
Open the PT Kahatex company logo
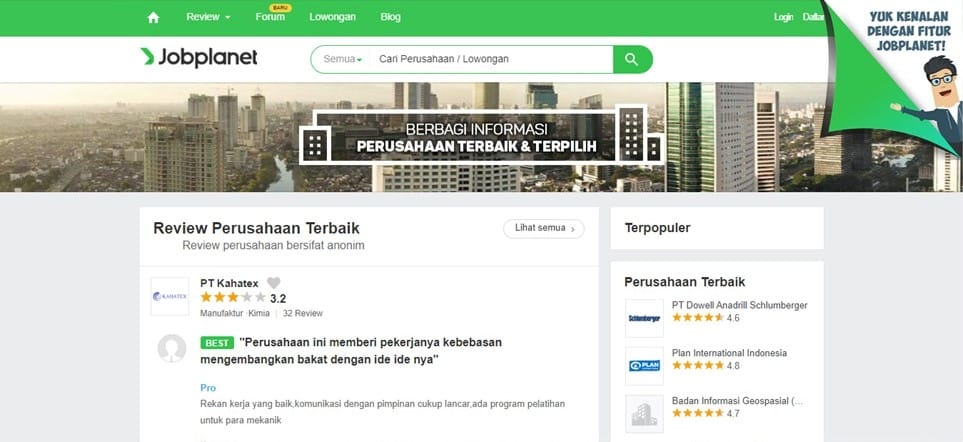point(170,297)
